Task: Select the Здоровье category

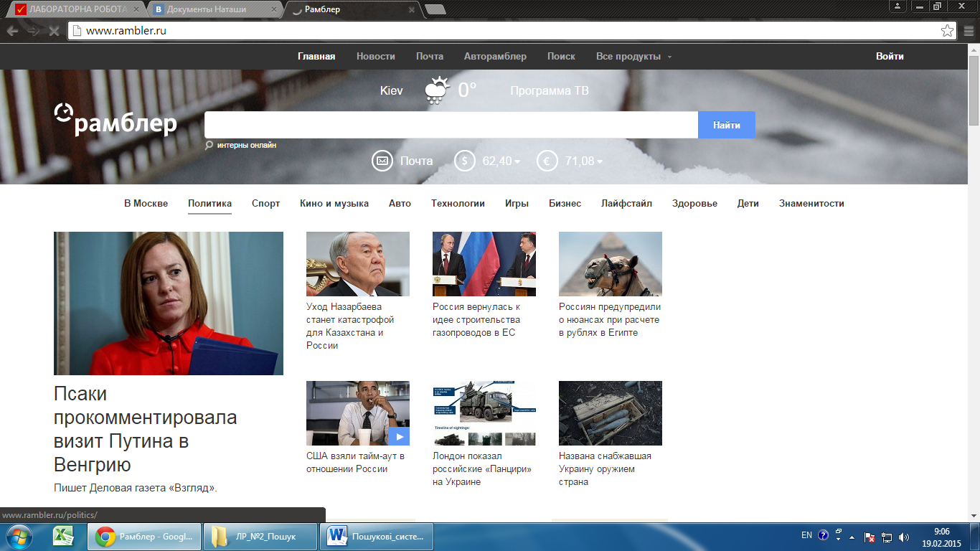Action: (x=694, y=203)
